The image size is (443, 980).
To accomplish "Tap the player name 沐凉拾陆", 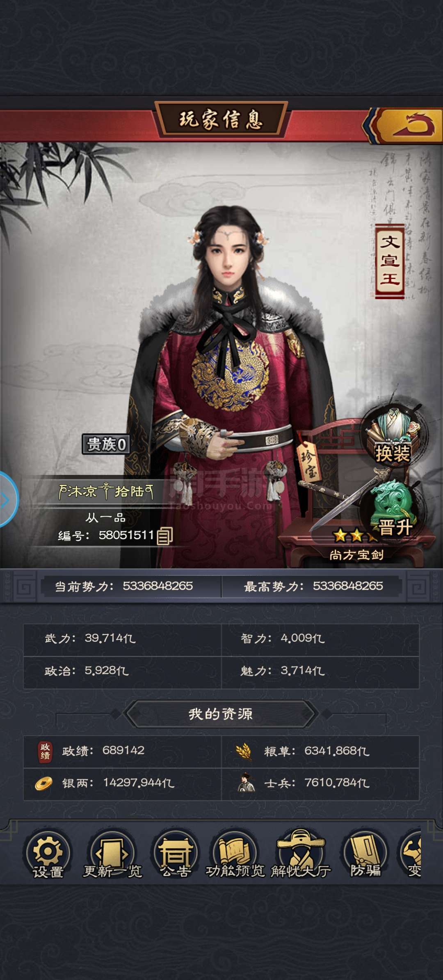I will pyautogui.click(x=106, y=491).
